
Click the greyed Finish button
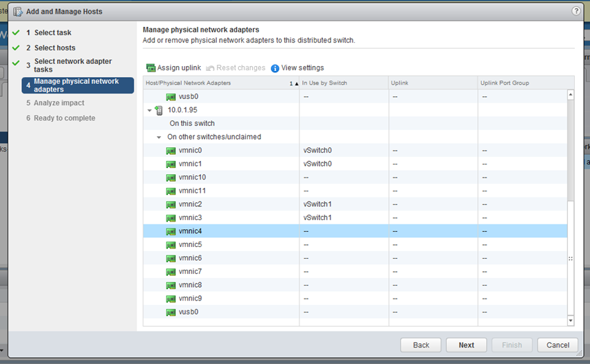point(512,345)
